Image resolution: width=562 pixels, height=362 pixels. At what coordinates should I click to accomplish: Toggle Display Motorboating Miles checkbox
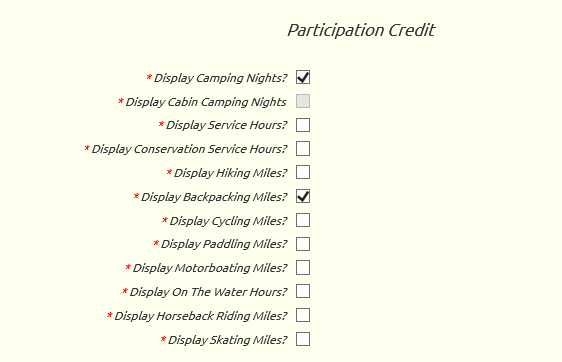(x=303, y=268)
